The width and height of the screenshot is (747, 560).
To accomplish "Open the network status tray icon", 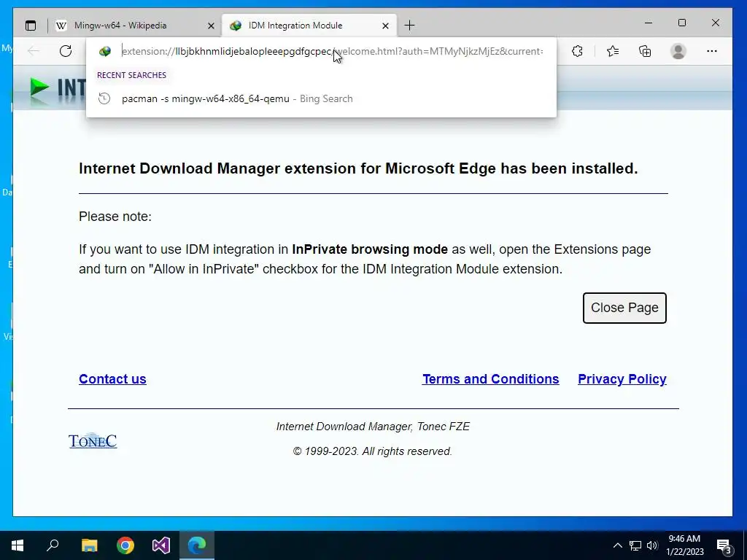I will pyautogui.click(x=635, y=545).
